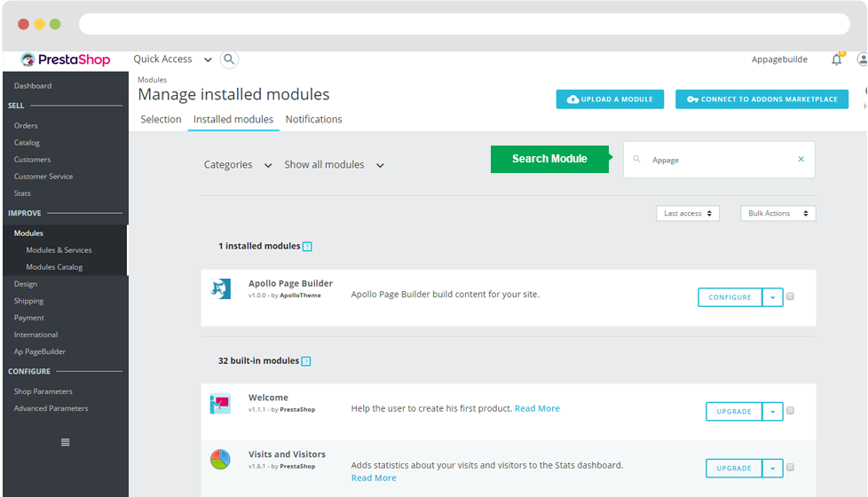Open the user profile avatar icon

point(862,59)
